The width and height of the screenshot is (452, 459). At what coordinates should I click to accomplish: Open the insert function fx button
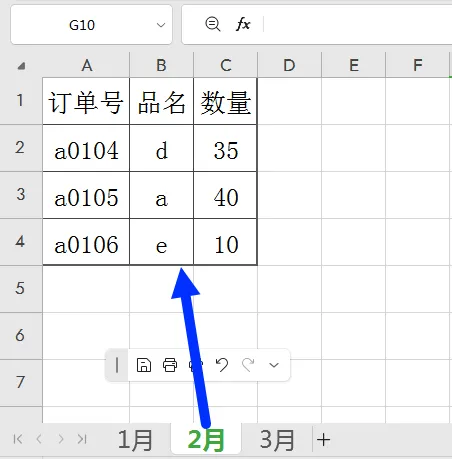pos(243,24)
